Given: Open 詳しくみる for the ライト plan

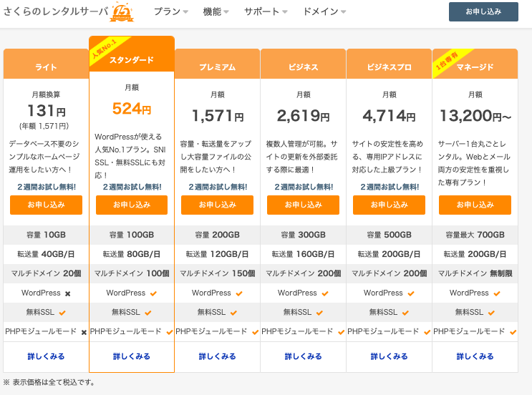Looking at the screenshot, I should pos(46,356).
